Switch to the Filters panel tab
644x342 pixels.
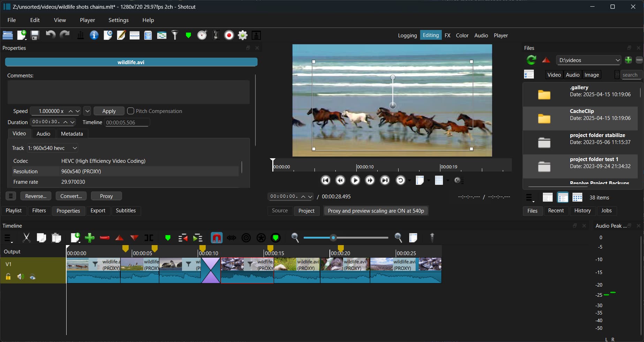tap(39, 211)
